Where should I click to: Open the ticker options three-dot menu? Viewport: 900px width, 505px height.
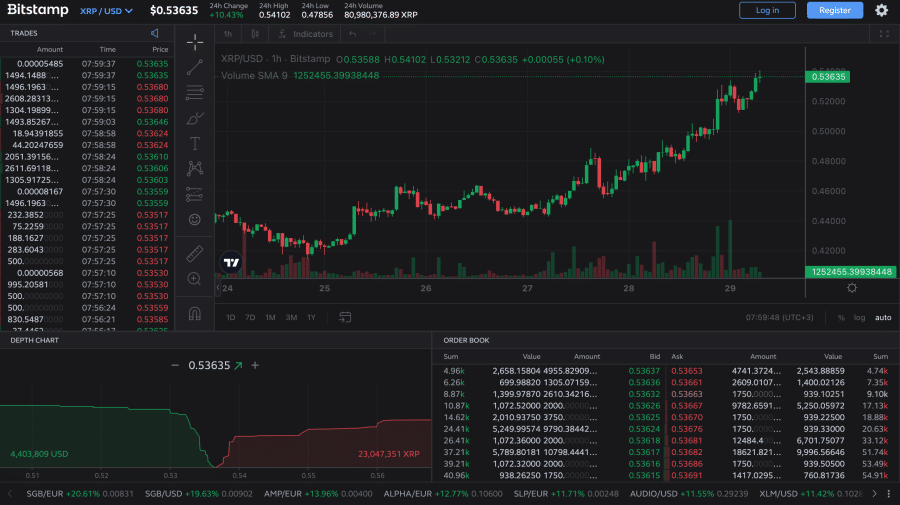pyautogui.click(x=889, y=494)
